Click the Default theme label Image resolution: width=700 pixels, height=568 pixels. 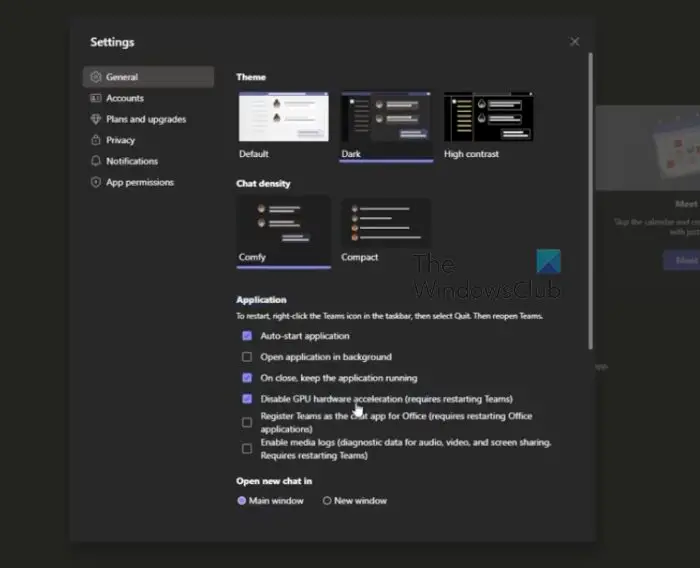[254, 154]
